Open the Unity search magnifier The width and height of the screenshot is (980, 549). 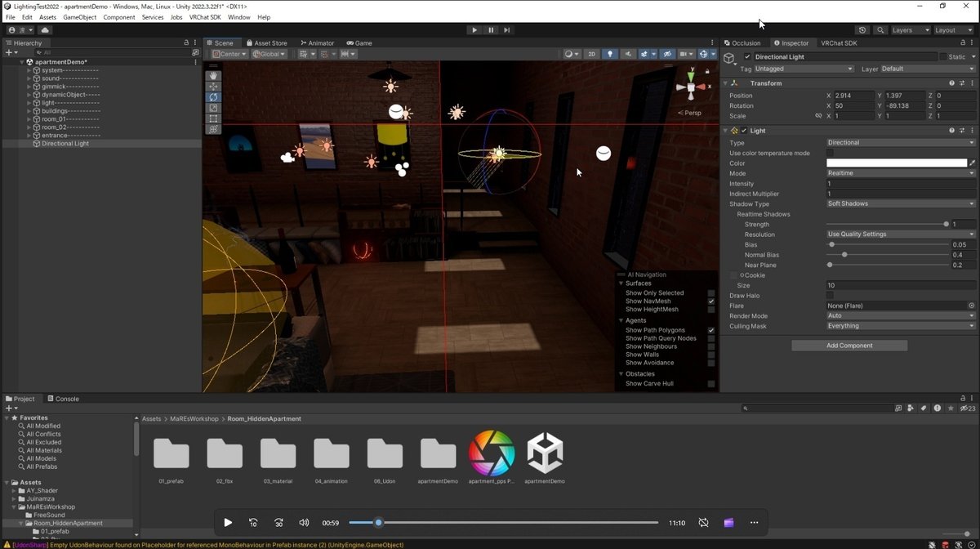click(880, 30)
